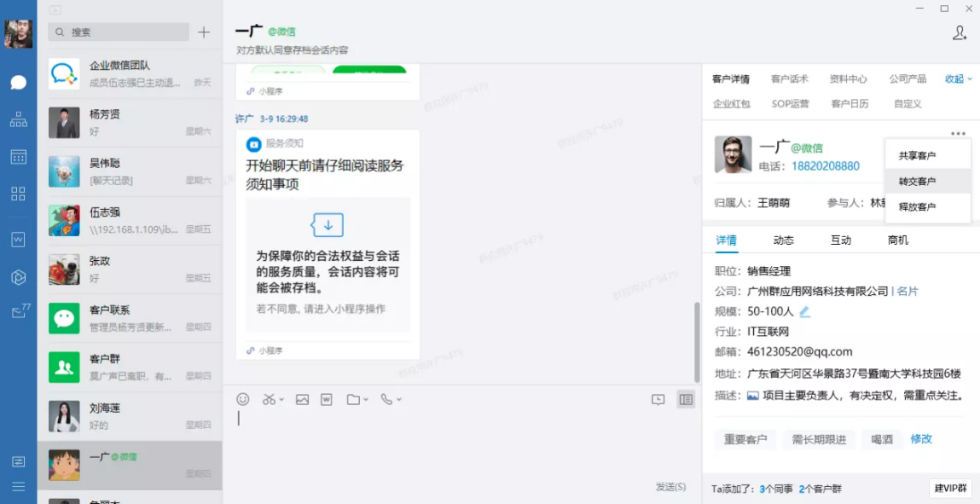
Task: Expand the file folder dropdown arrow
Action: click(x=366, y=400)
